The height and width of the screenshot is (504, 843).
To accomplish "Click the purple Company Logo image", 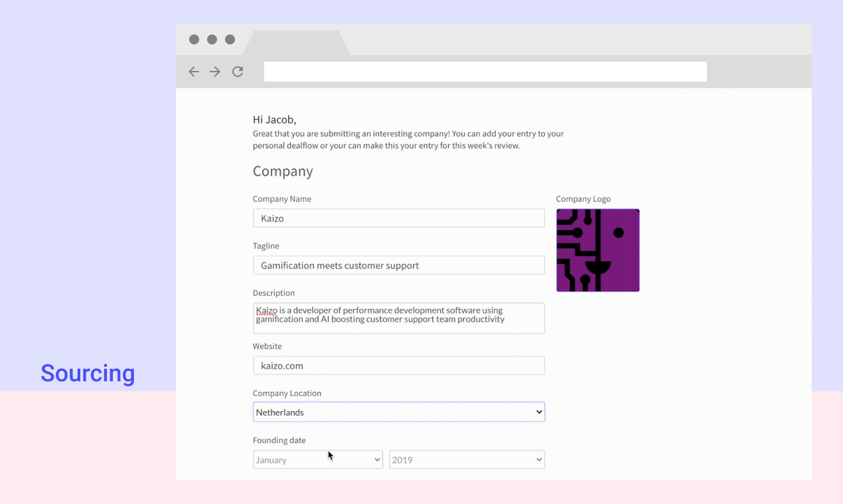I will click(598, 250).
